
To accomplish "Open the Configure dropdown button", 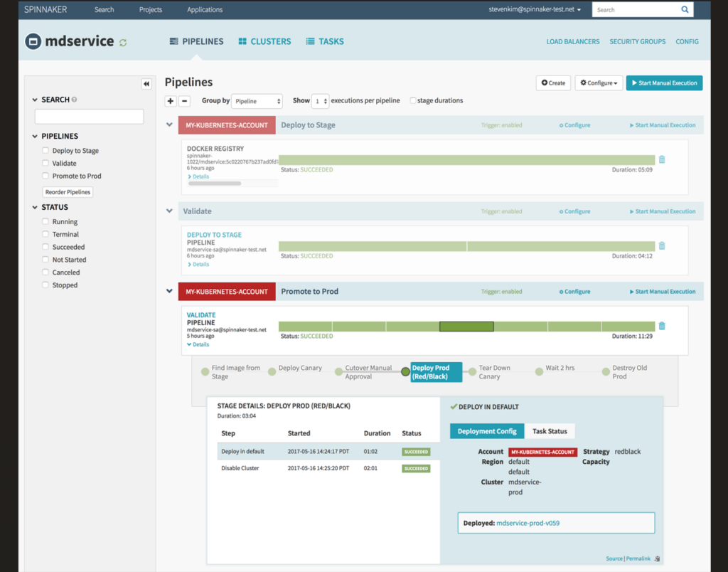I will pyautogui.click(x=599, y=83).
